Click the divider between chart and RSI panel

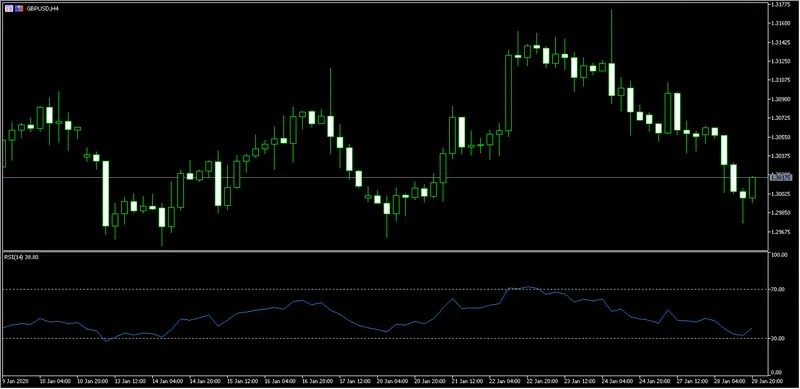tap(386, 251)
